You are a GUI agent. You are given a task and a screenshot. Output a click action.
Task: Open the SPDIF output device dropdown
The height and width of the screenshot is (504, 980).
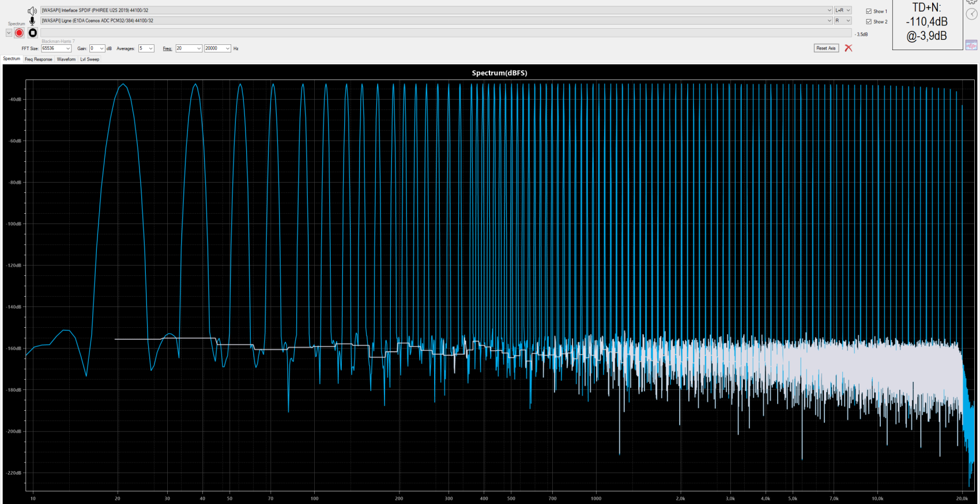[436, 10]
